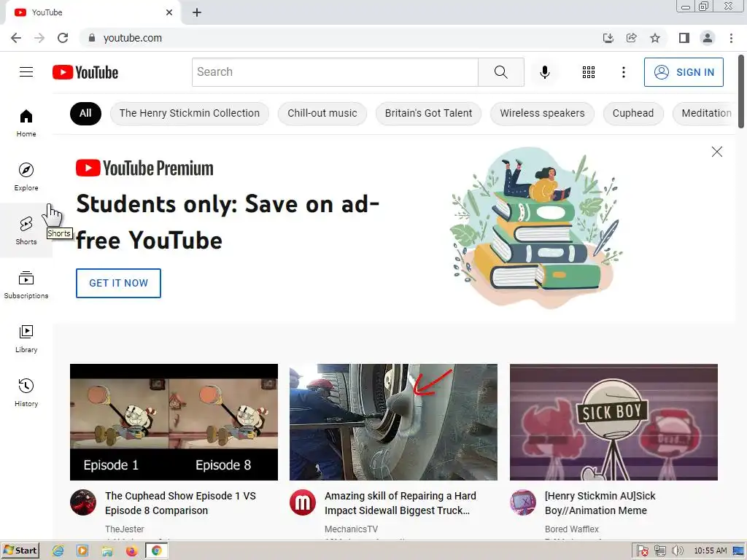Open YouTube settings three-dot menu
This screenshot has height=560, width=747.
click(x=623, y=72)
